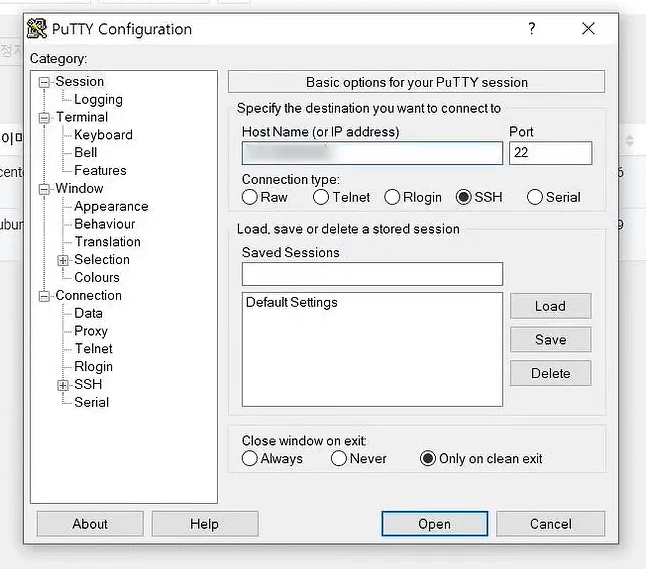Focus the Host Name input field
The height and width of the screenshot is (569, 646).
(x=372, y=153)
